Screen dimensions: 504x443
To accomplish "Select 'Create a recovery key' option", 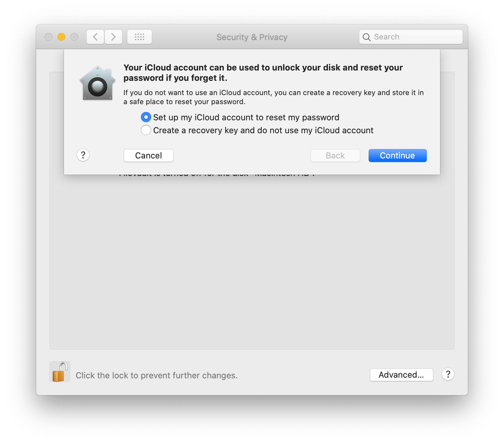I will click(146, 130).
